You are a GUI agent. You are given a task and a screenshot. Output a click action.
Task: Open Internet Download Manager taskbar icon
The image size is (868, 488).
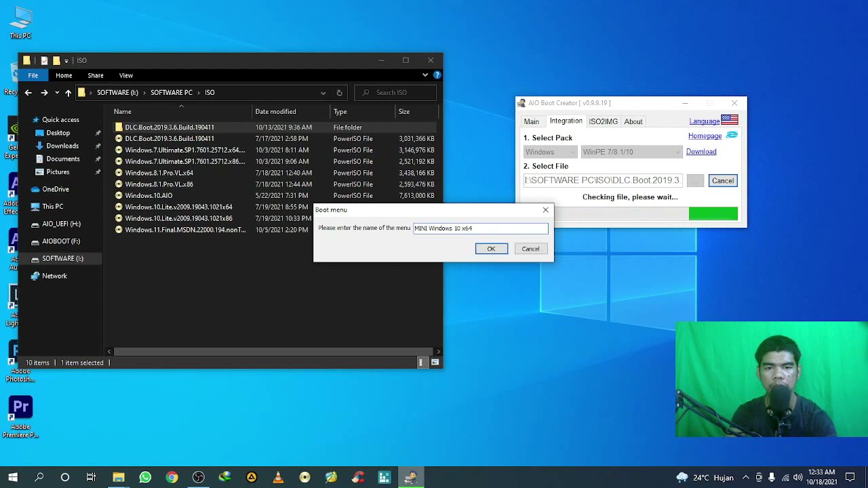point(224,477)
